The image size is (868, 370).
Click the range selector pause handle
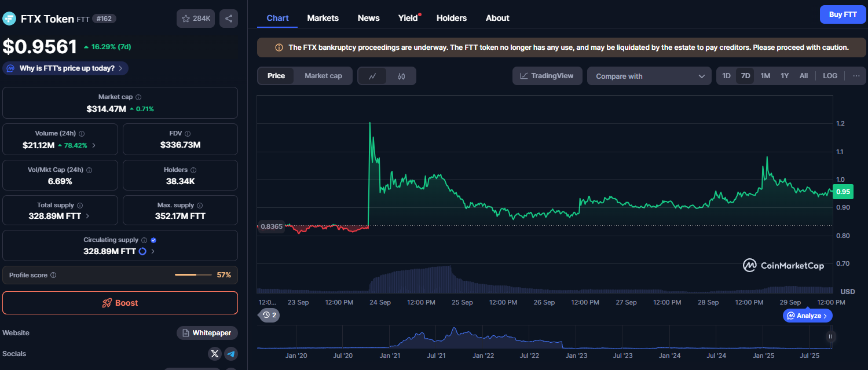click(830, 336)
